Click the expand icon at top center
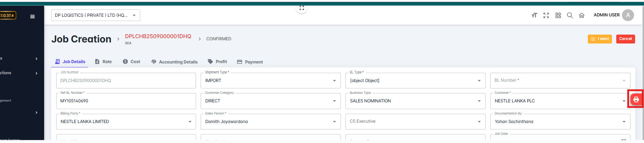Viewport: 644px width, 143px height. click(x=301, y=8)
